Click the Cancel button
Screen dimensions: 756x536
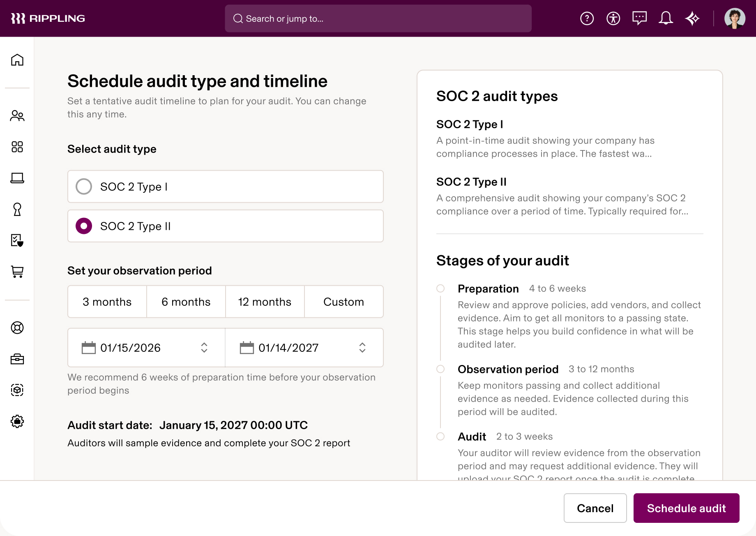tap(595, 508)
